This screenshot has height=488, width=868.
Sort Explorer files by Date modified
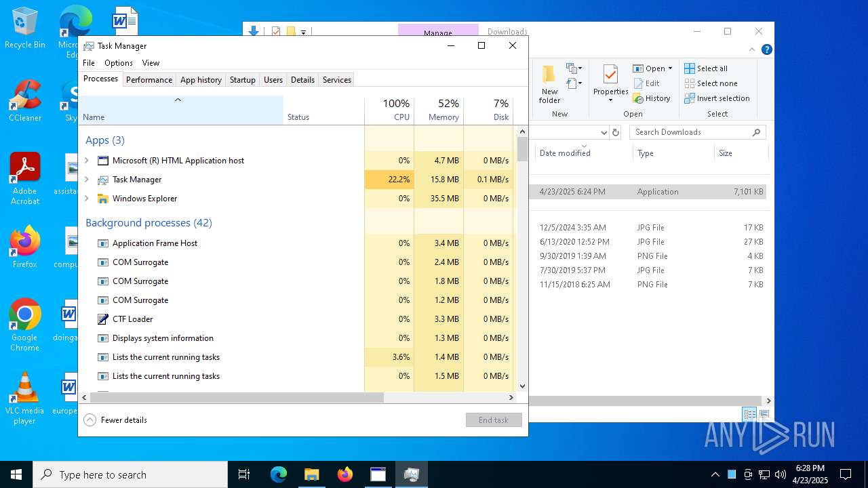click(583, 153)
